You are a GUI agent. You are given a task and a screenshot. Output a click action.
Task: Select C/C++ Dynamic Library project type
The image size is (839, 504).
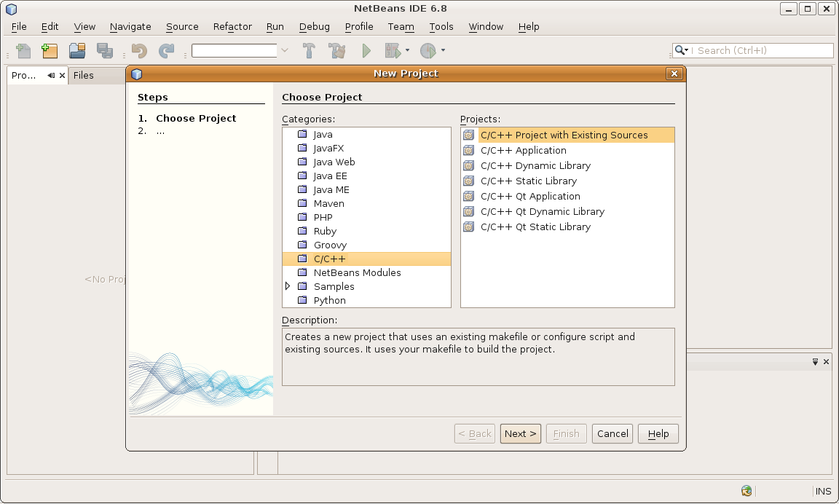(x=567, y=166)
